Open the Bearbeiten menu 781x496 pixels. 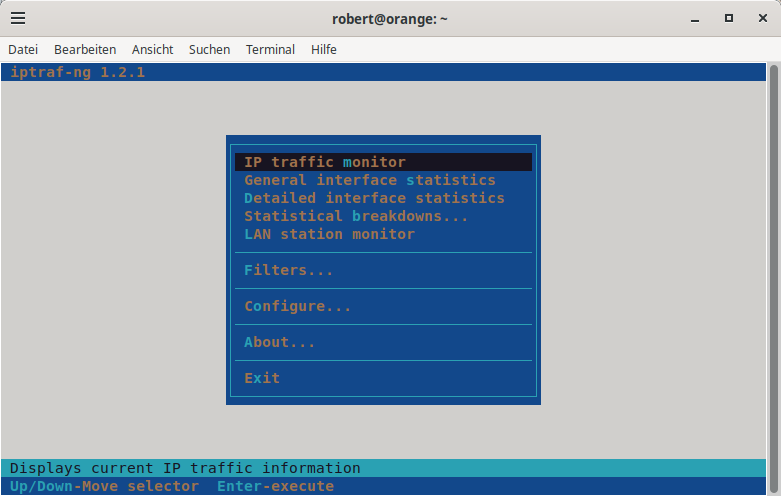point(85,49)
